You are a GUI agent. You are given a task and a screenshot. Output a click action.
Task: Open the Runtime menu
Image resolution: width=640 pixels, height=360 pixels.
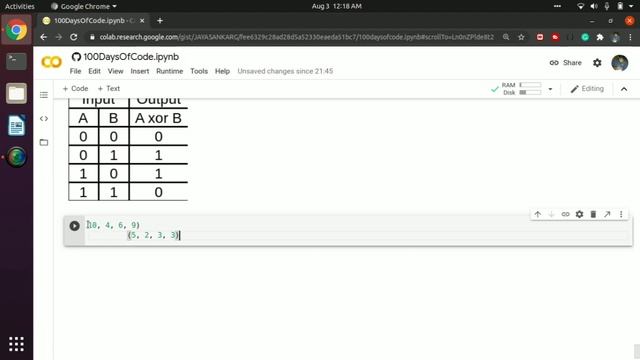click(x=169, y=71)
